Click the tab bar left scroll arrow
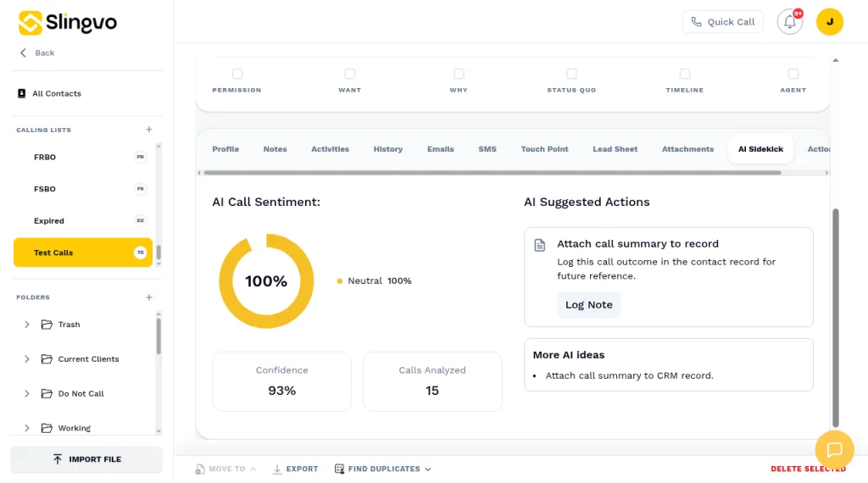 [x=199, y=173]
